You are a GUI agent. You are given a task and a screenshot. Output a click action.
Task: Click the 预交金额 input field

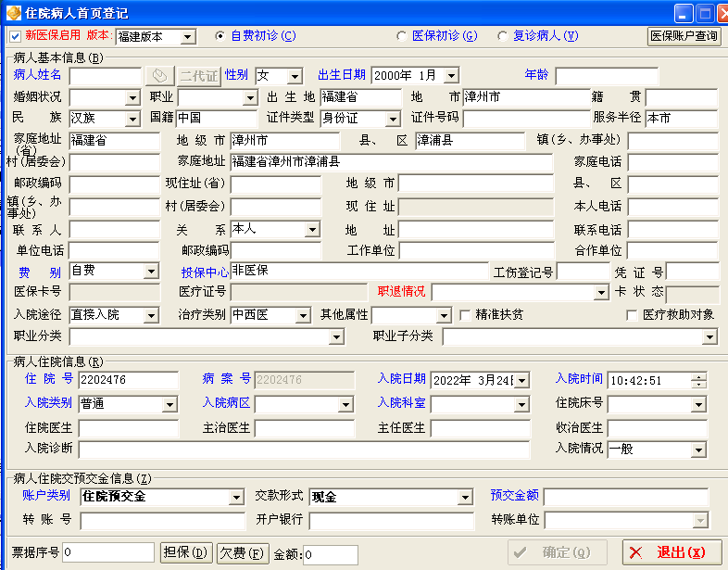click(626, 497)
